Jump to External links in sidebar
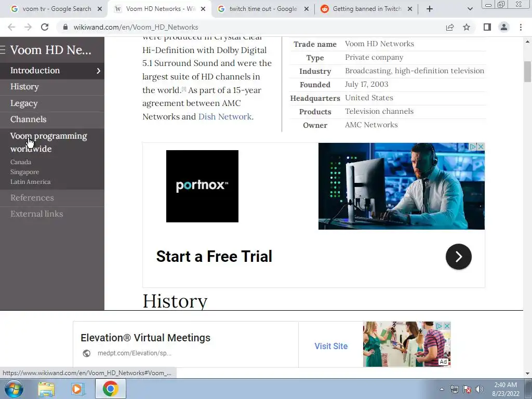 pyautogui.click(x=36, y=214)
